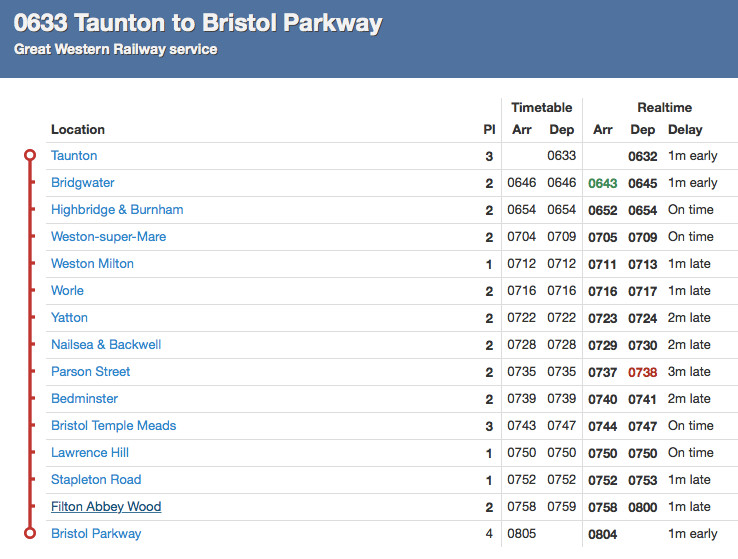738x559 pixels.
Task: Open Nailsea & Backwell station
Action: click(106, 345)
